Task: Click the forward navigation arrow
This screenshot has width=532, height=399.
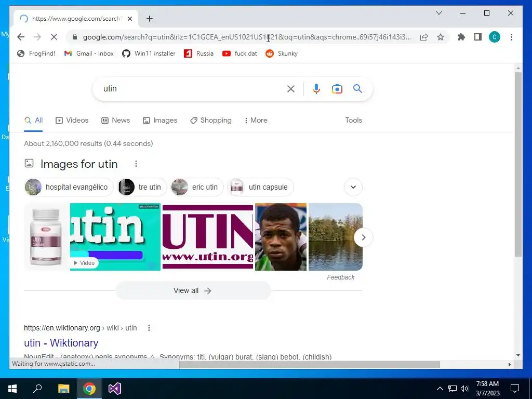Action: (37, 37)
